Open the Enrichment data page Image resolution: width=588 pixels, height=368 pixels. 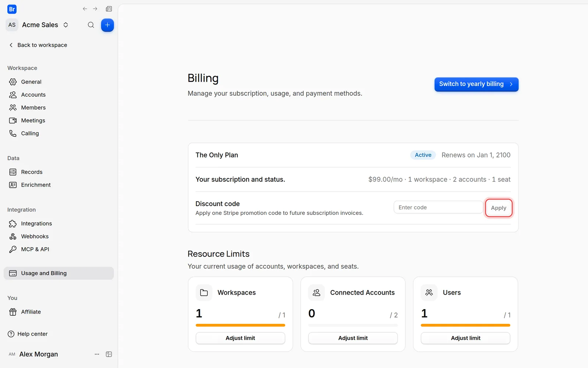coord(59,185)
